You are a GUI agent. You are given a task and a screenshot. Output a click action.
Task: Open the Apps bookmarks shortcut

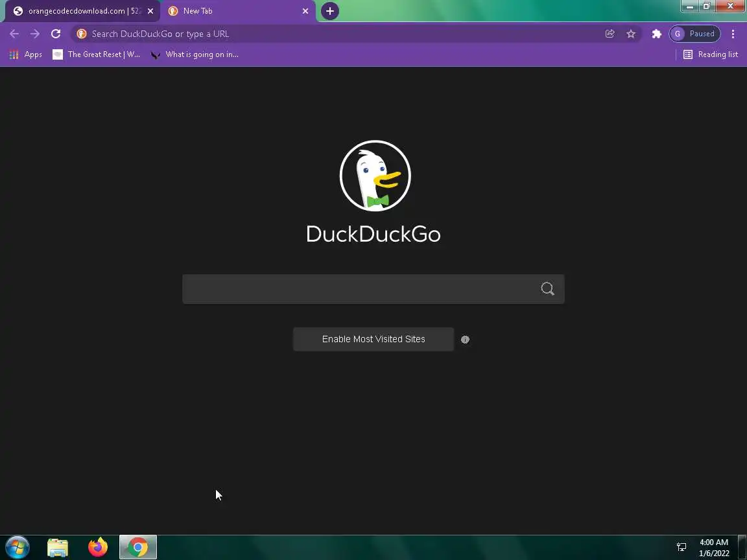click(x=26, y=54)
